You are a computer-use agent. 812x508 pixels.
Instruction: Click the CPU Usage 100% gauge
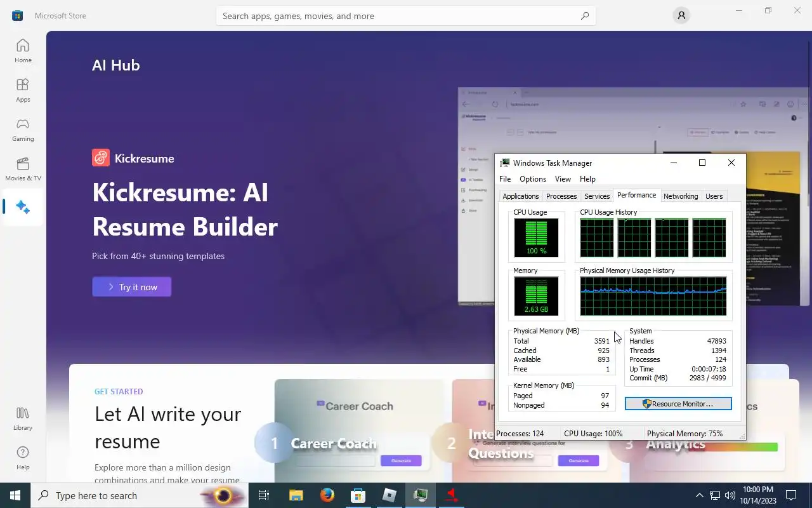click(536, 237)
